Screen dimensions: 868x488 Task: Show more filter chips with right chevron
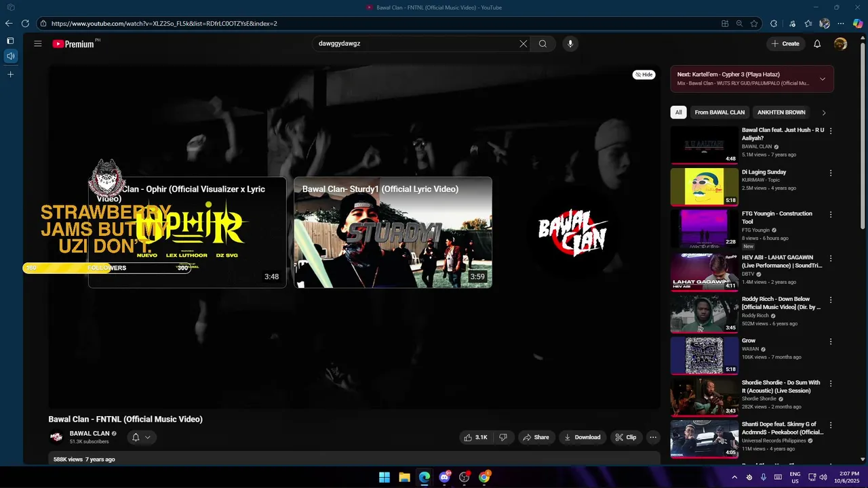click(x=824, y=113)
